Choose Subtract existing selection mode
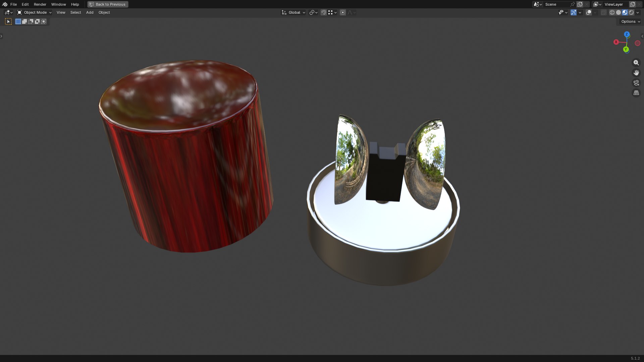Screen dimensions: 644x362 pos(31,21)
